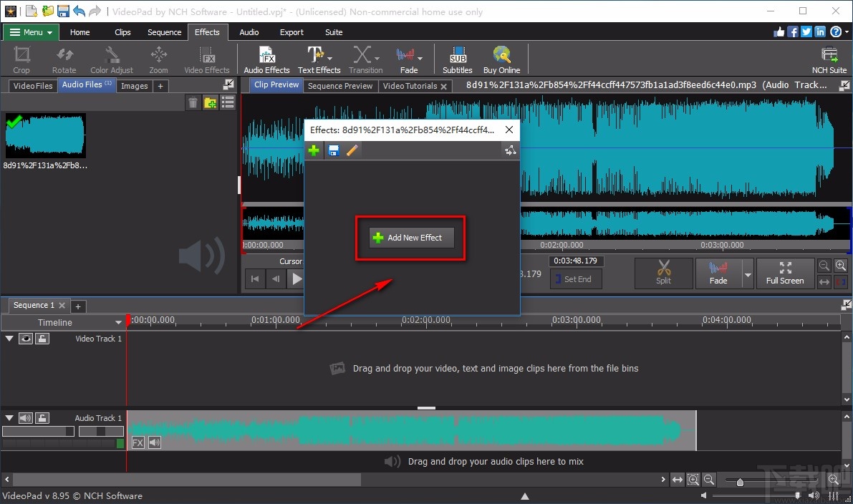Select the Crop tool

click(21, 59)
